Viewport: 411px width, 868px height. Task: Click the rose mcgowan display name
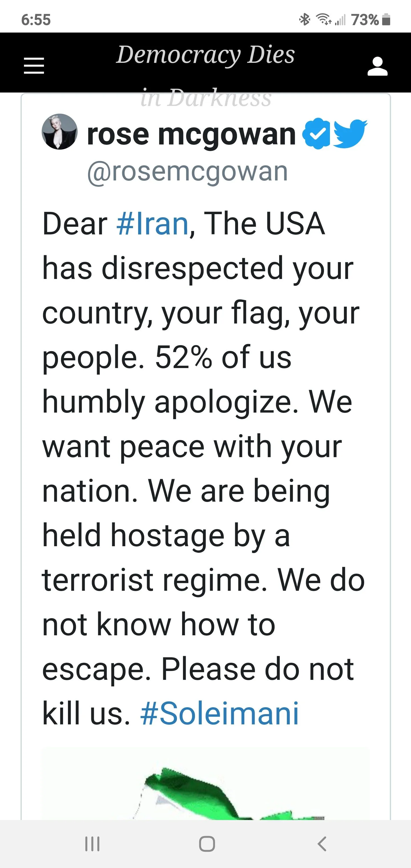click(x=191, y=134)
